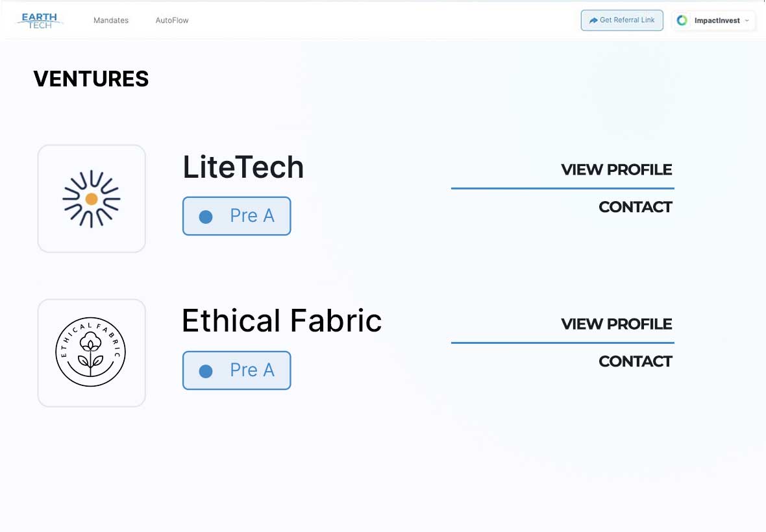Image resolution: width=766 pixels, height=532 pixels.
Task: Click the share arrow icon beside Get Referral Link
Action: click(593, 20)
